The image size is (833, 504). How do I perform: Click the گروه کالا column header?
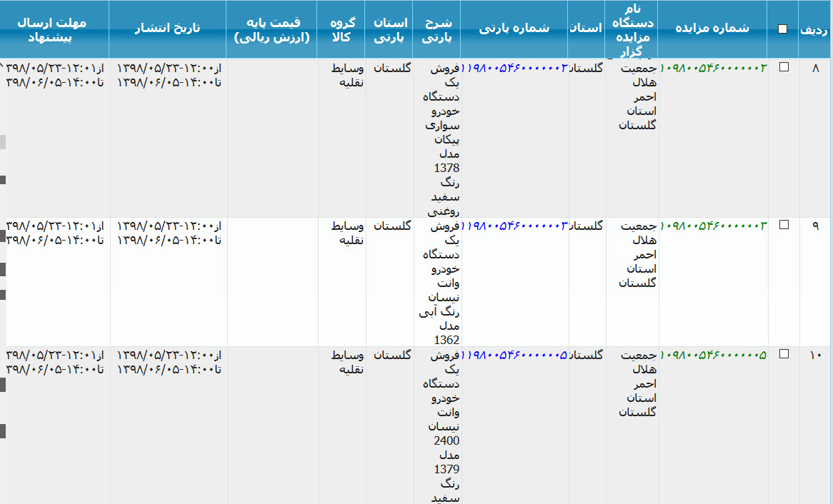point(341,29)
